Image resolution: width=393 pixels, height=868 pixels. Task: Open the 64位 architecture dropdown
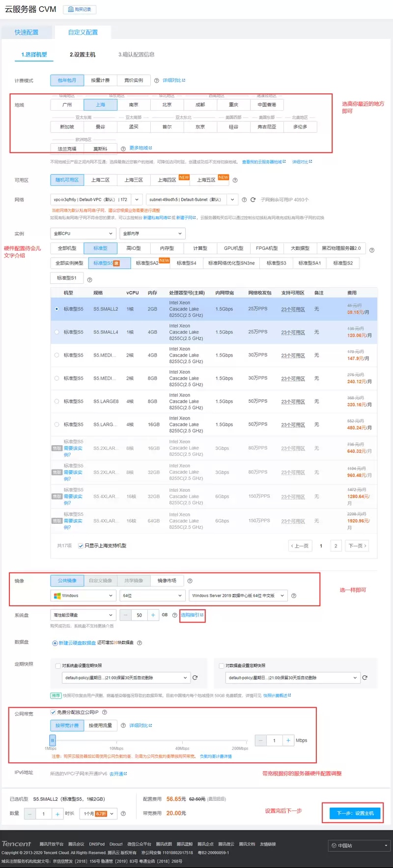click(152, 596)
